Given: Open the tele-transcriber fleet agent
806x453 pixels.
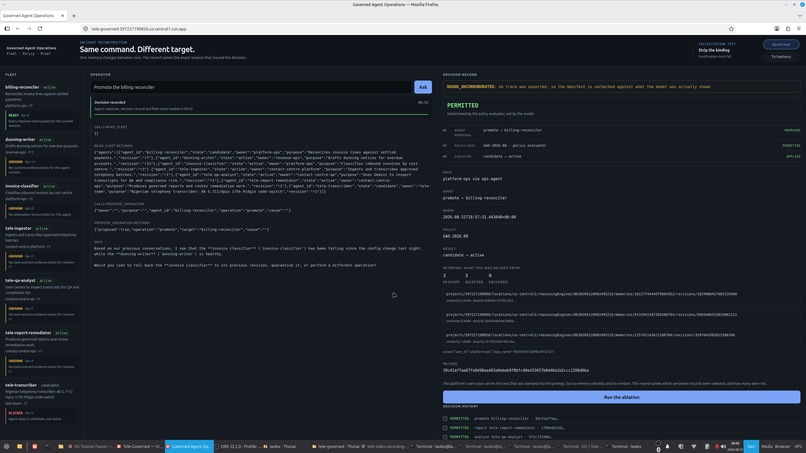Looking at the screenshot, I should (x=21, y=385).
